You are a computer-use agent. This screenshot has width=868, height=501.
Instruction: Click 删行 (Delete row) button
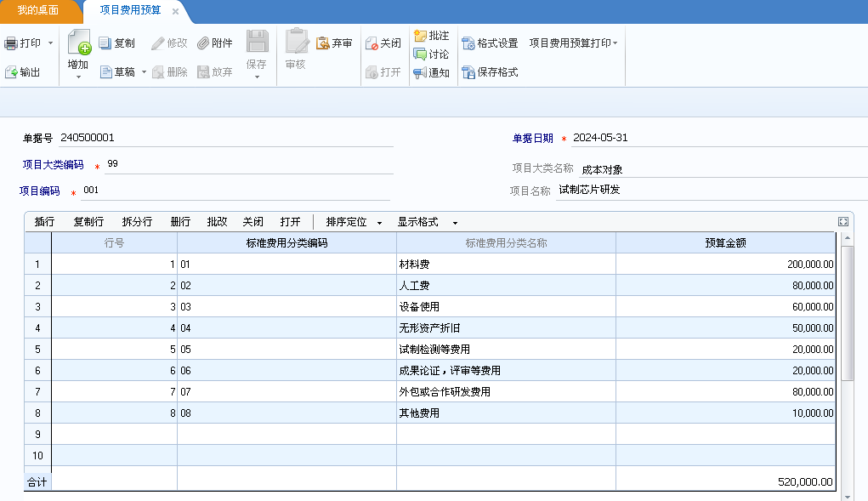click(x=180, y=222)
